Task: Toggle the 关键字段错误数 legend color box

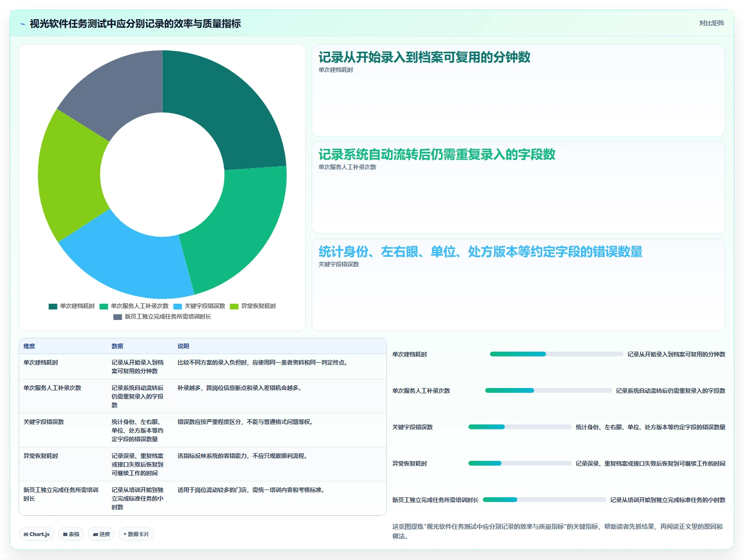Action: coord(177,307)
